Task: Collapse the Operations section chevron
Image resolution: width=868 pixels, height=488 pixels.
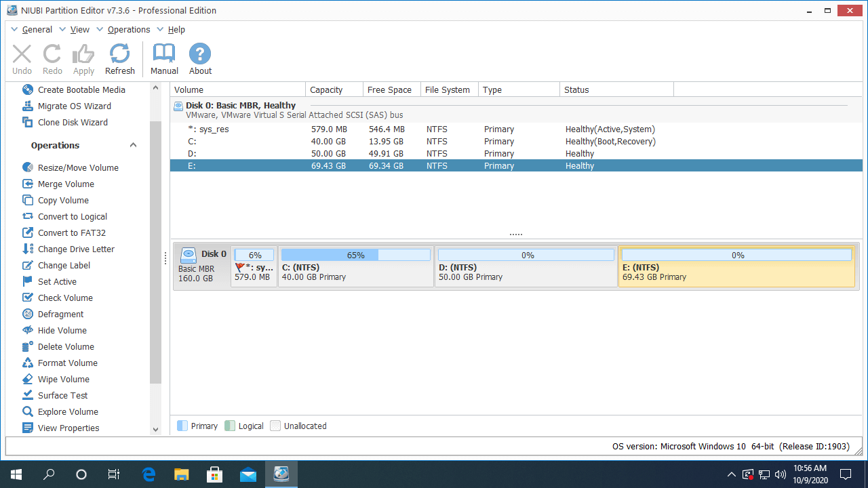Action: tap(133, 145)
